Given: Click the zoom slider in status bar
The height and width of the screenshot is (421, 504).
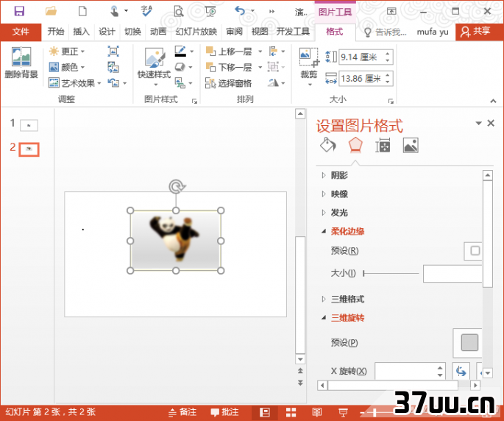Looking at the screenshot, I should point(376,412).
